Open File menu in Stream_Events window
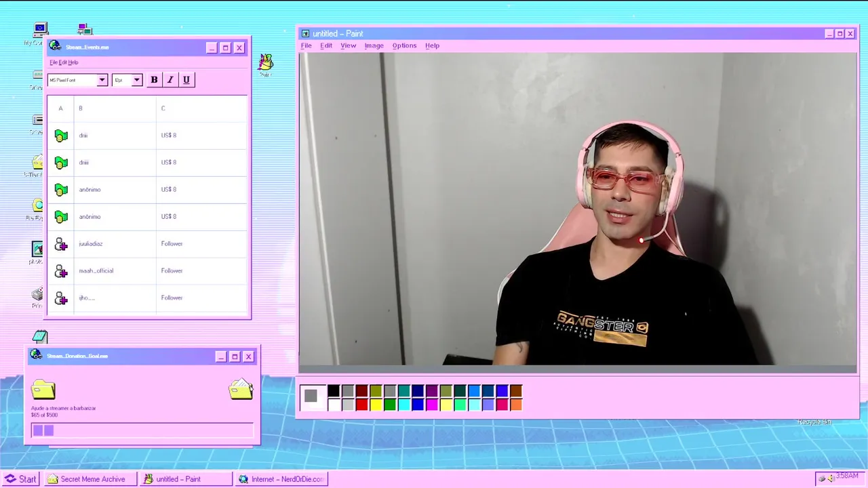Viewport: 868px width, 488px height. (53, 62)
